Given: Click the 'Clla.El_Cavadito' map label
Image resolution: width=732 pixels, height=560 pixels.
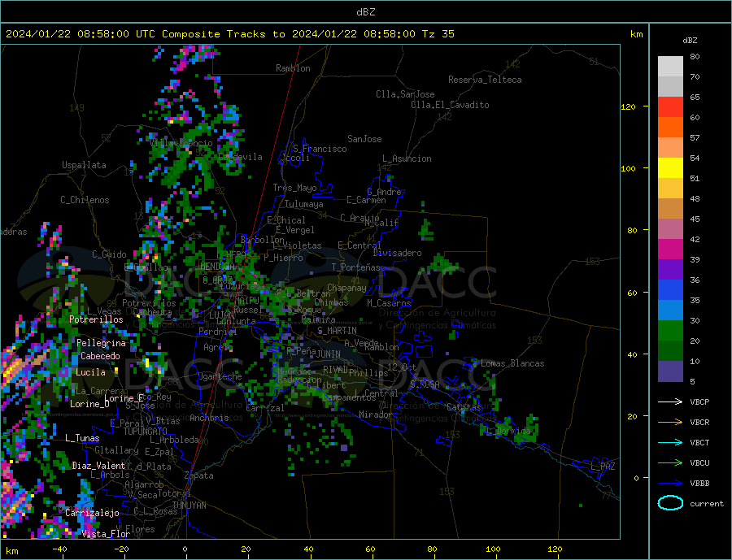Looking at the screenshot, I should (450, 105).
